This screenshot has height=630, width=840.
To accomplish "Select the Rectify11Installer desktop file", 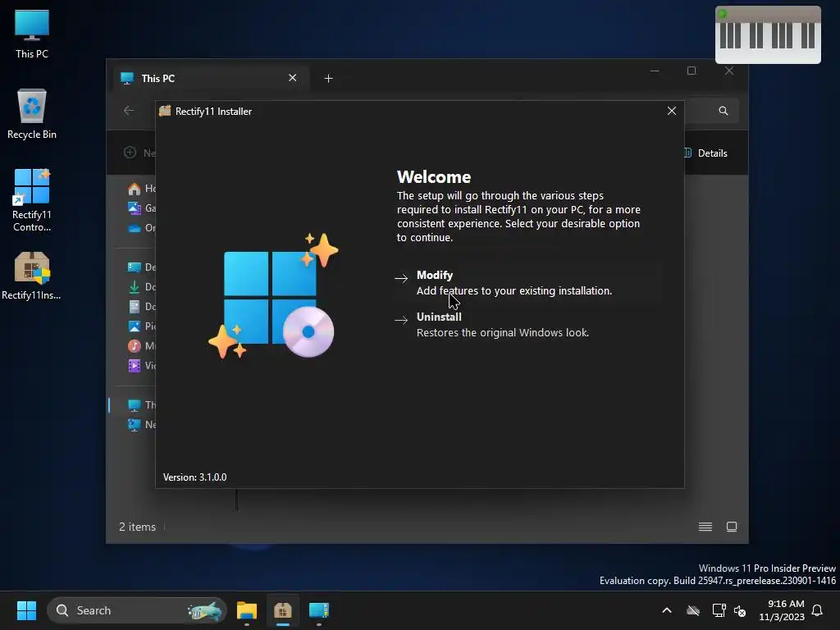I will (32, 276).
